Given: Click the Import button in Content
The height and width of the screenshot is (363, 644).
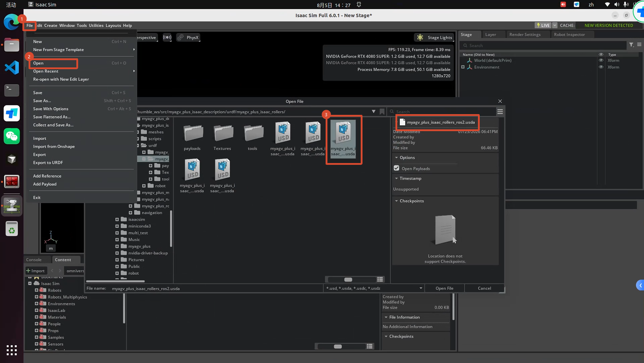Looking at the screenshot, I should pos(35,271).
